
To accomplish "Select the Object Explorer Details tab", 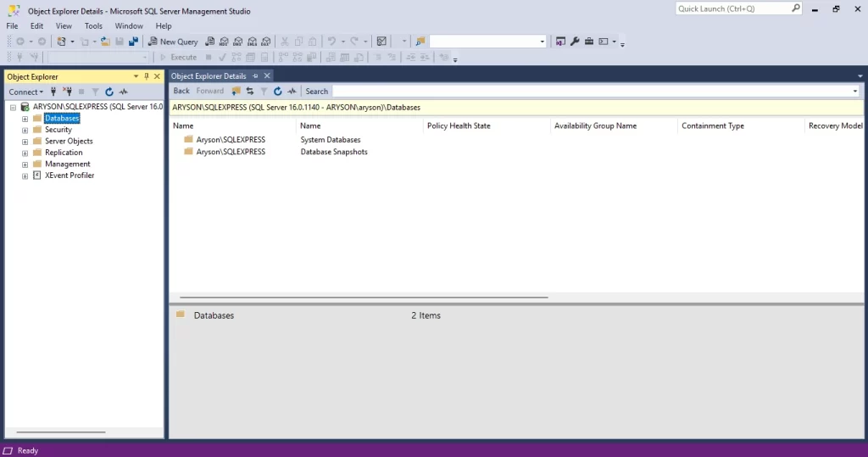I will click(x=209, y=76).
